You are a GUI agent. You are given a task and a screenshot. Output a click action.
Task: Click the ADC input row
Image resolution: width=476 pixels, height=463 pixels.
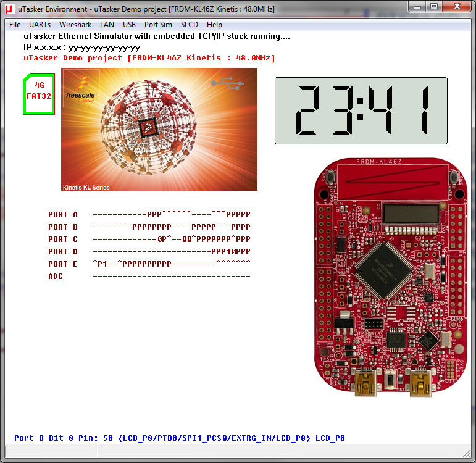pos(172,277)
